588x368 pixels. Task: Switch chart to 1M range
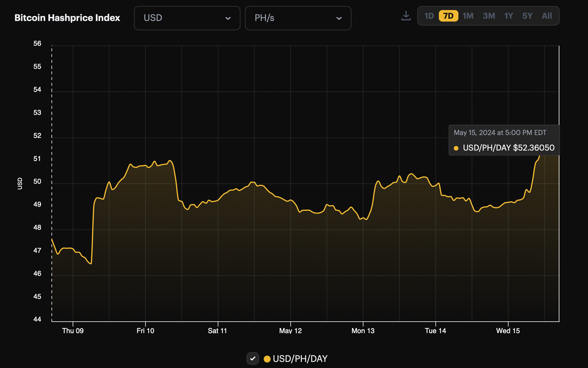(x=468, y=16)
